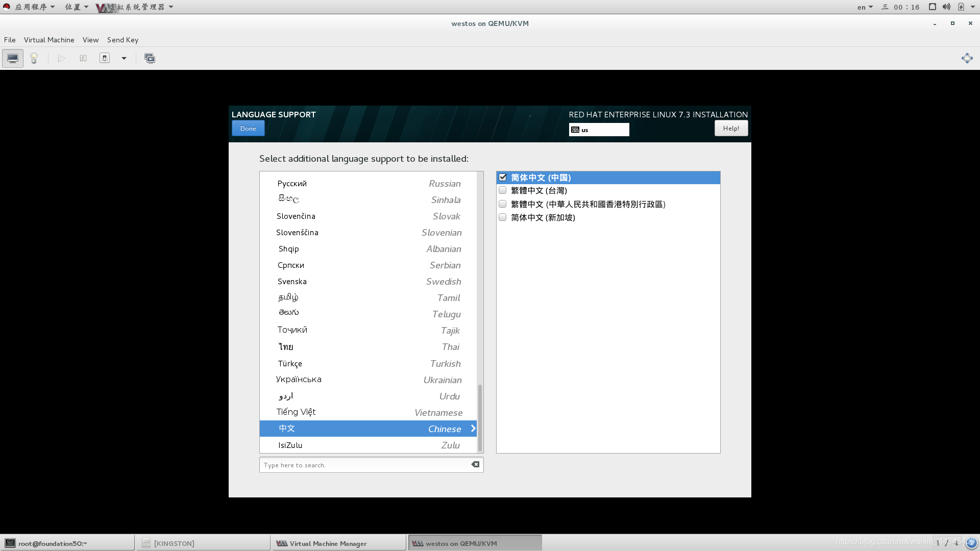
Task: Click the language list scrollbar handle
Action: [x=480, y=418]
